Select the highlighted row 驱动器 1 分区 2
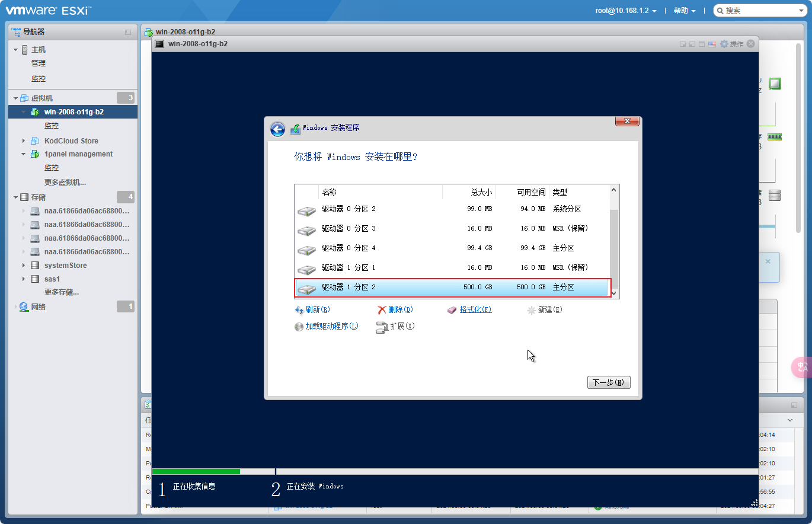 tap(452, 287)
